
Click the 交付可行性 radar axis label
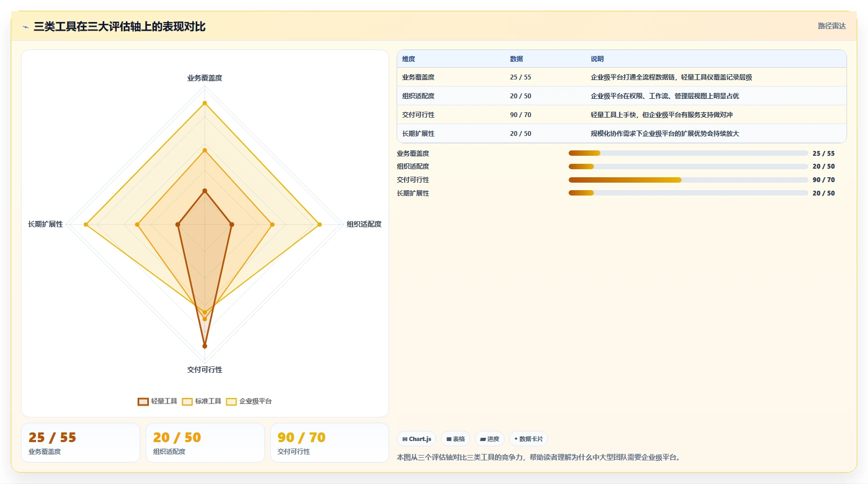[204, 370]
